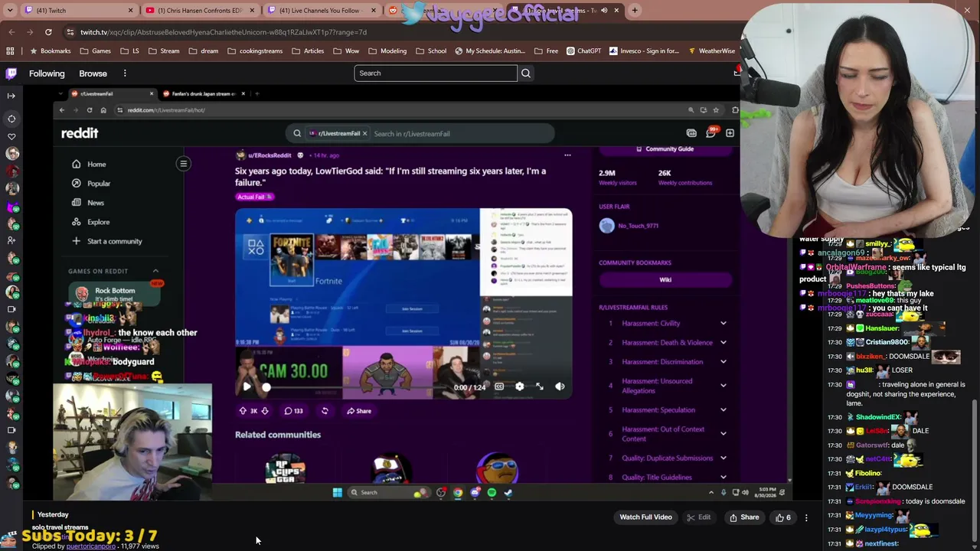Viewport: 980px width, 551px height.
Task: Go back in the Chrome browser
Action: coord(11,32)
